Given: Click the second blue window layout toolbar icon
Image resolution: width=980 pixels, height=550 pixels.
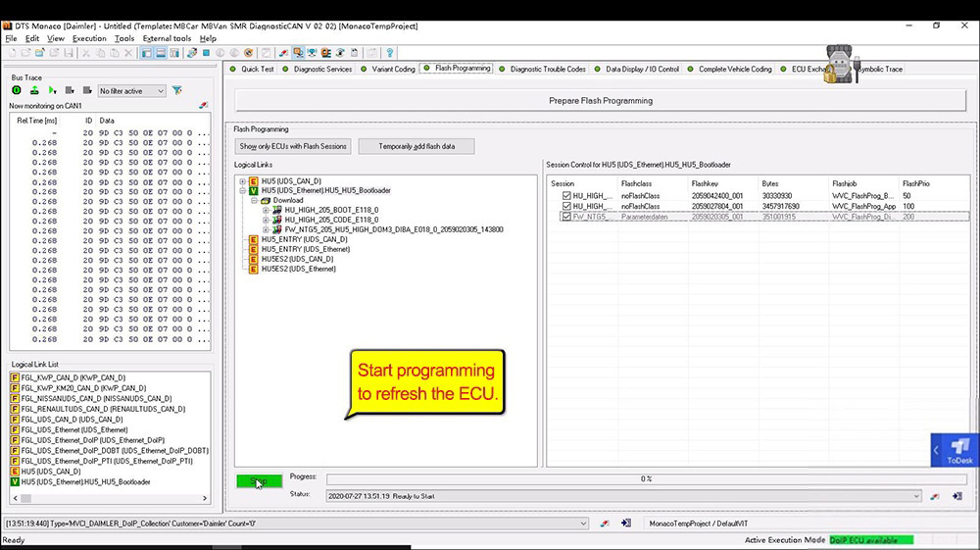Looking at the screenshot, I should click(161, 53).
